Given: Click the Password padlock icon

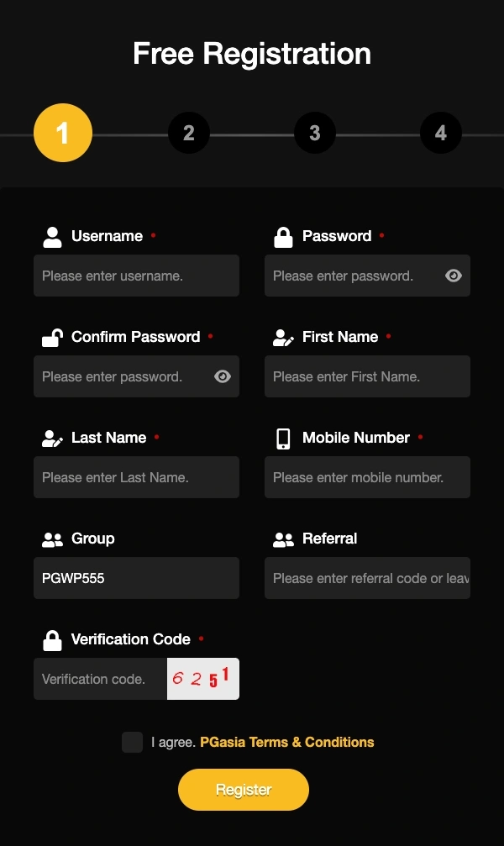Looking at the screenshot, I should pos(283,236).
